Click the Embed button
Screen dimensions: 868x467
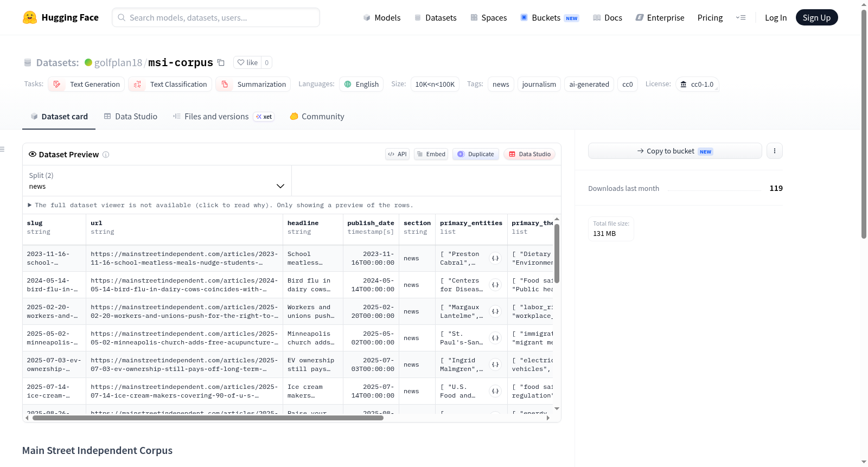coord(431,154)
